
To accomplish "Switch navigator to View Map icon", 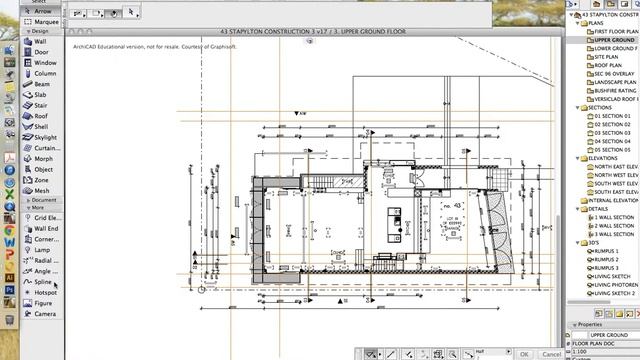I will click(x=611, y=4).
